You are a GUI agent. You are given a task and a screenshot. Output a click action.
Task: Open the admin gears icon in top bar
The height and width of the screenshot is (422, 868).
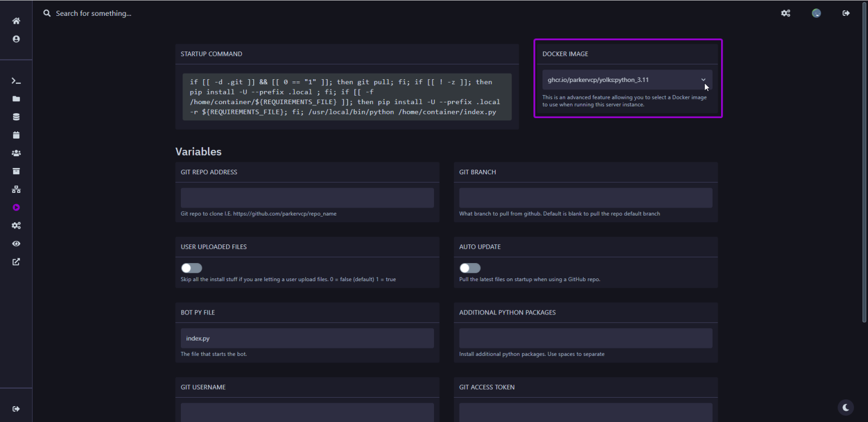(x=785, y=12)
